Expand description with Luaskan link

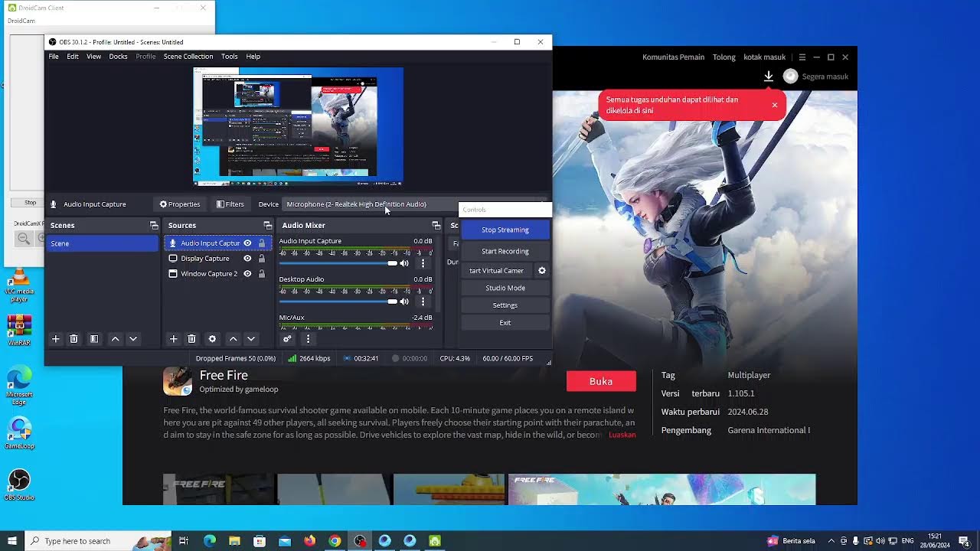[622, 435]
